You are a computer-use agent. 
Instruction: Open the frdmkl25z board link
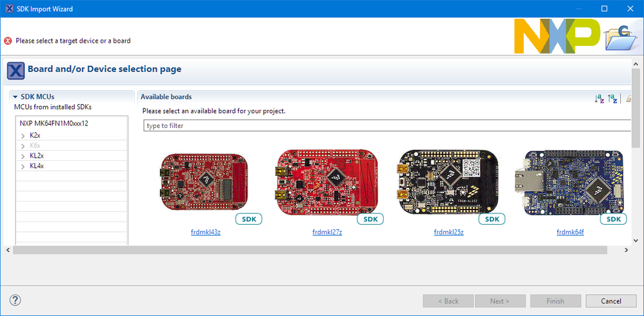click(x=449, y=232)
